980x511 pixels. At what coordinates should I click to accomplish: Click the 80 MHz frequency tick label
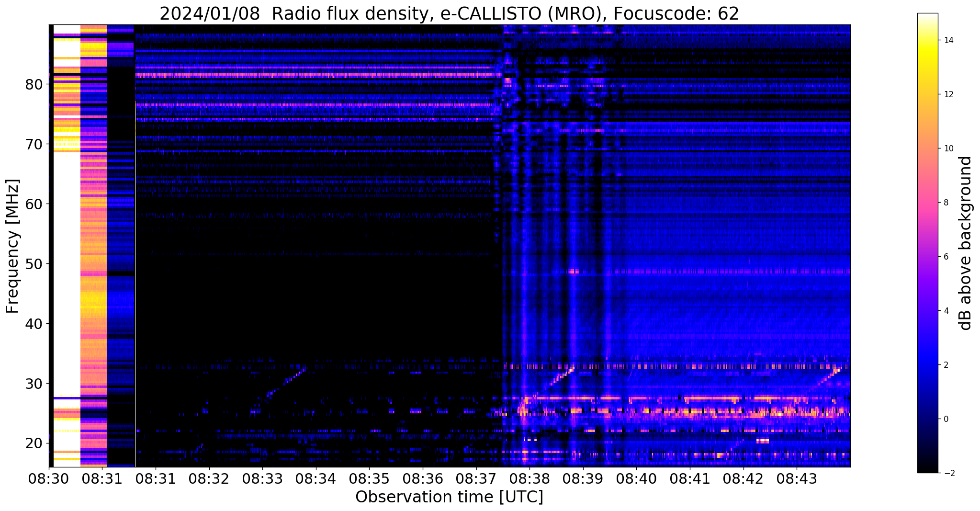(x=34, y=85)
